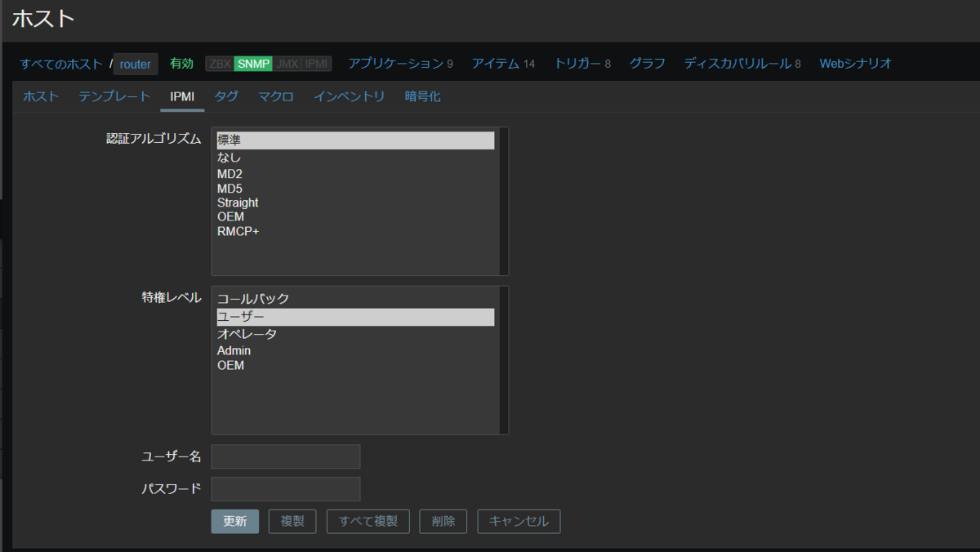This screenshot has width=980, height=552.
Task: Click the 有効 host status indicator
Action: 180,62
